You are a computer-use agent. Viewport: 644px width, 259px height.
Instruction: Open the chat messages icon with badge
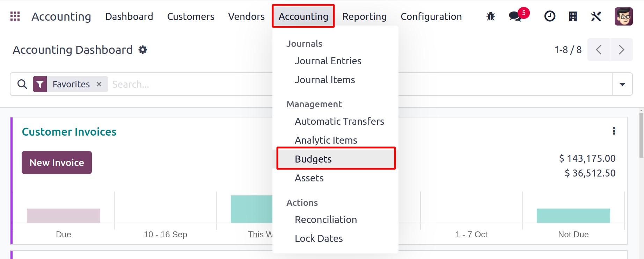point(516,16)
